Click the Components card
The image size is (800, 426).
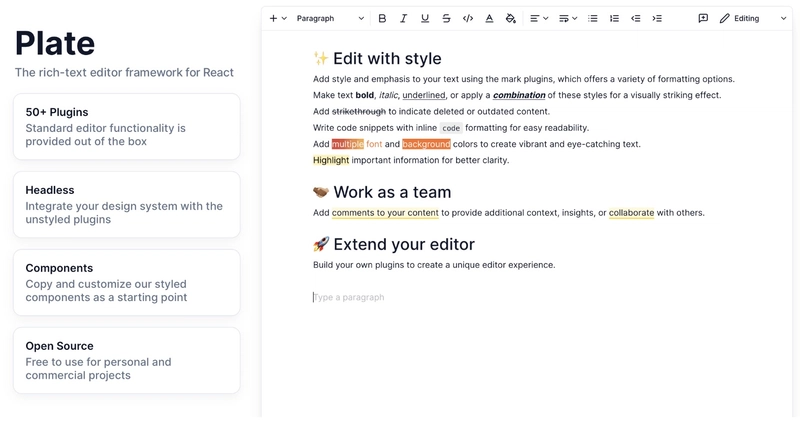coord(127,283)
